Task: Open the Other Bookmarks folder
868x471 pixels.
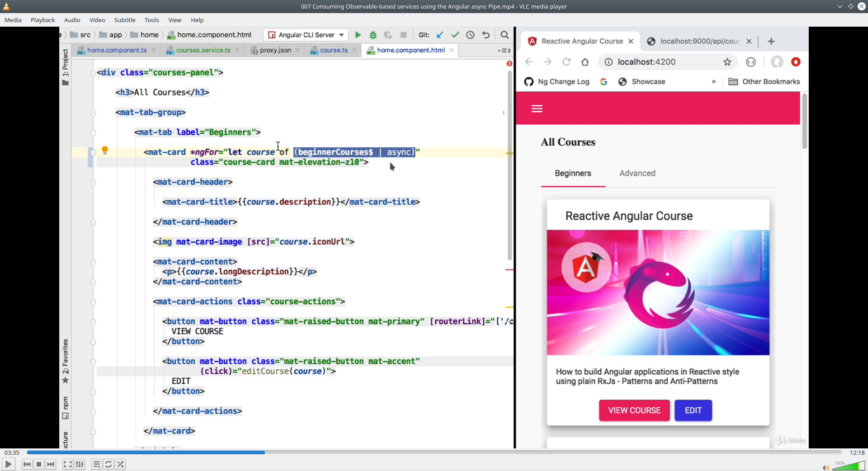Action: tap(764, 82)
